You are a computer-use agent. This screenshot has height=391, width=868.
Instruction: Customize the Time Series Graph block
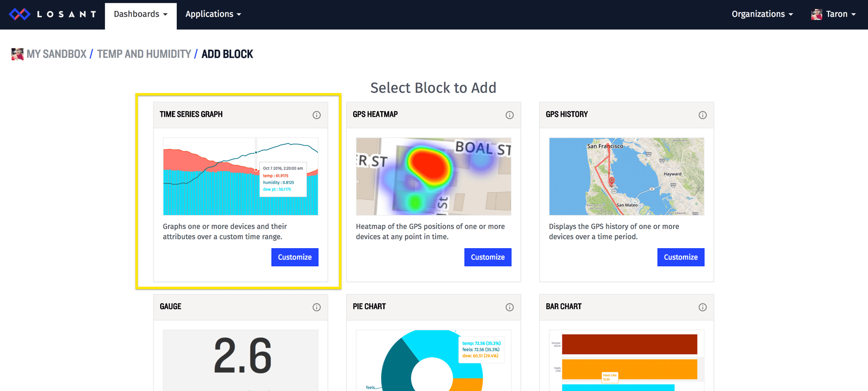click(295, 257)
